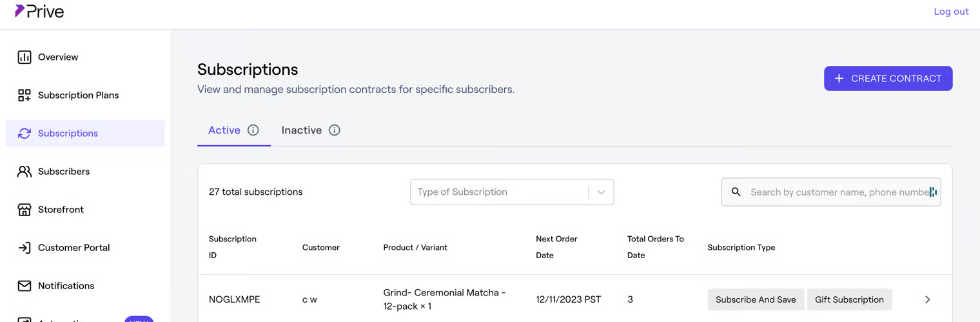Focus the customer name search field

pos(838,192)
